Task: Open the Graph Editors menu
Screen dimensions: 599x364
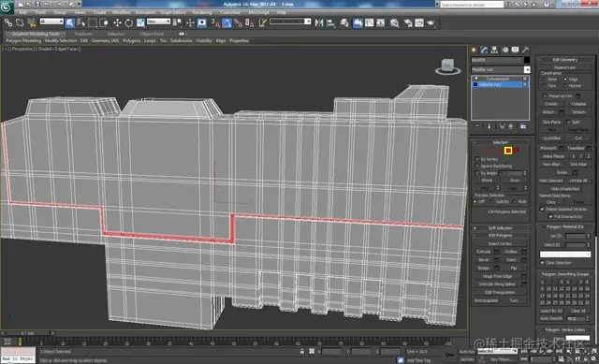Action: 172,12
